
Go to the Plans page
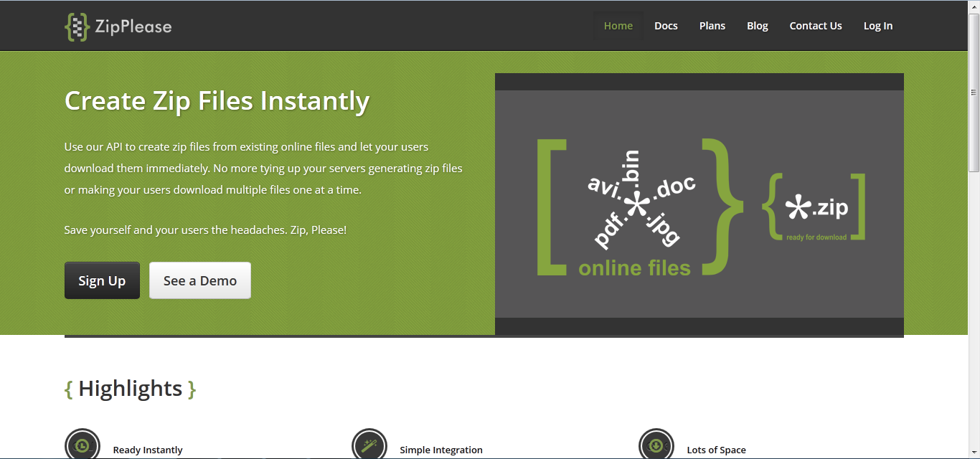(712, 26)
